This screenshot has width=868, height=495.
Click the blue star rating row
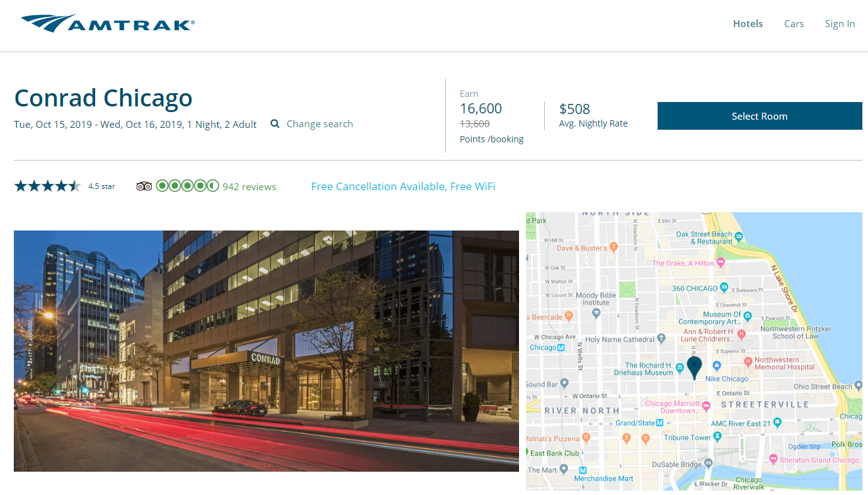coord(48,186)
